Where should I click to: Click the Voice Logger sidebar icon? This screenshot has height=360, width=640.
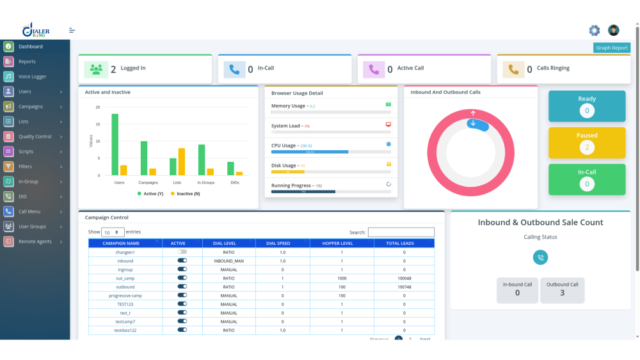(9, 77)
